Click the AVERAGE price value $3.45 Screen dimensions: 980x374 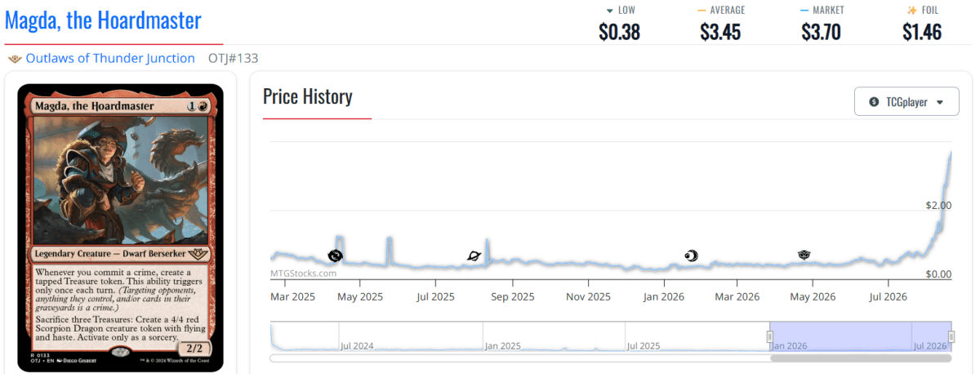coord(721,32)
